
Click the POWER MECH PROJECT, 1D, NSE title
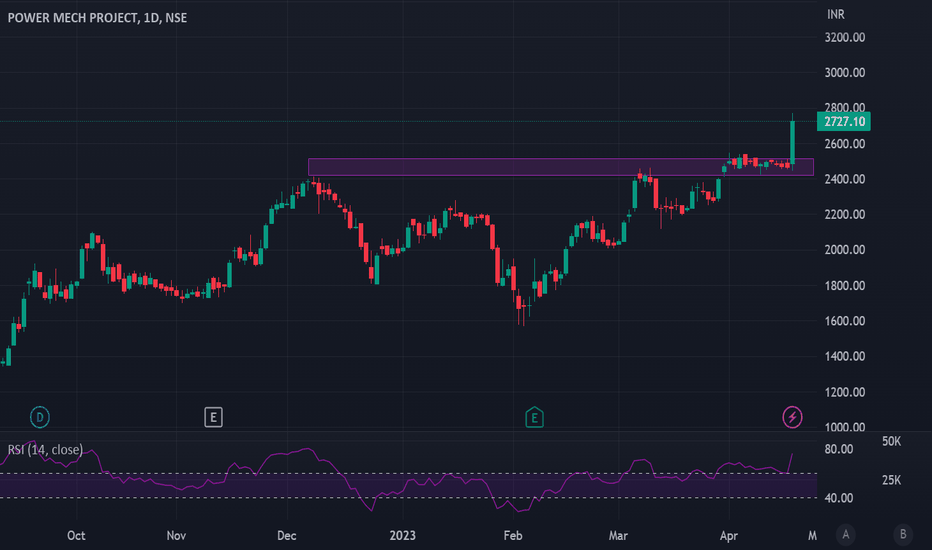point(97,18)
